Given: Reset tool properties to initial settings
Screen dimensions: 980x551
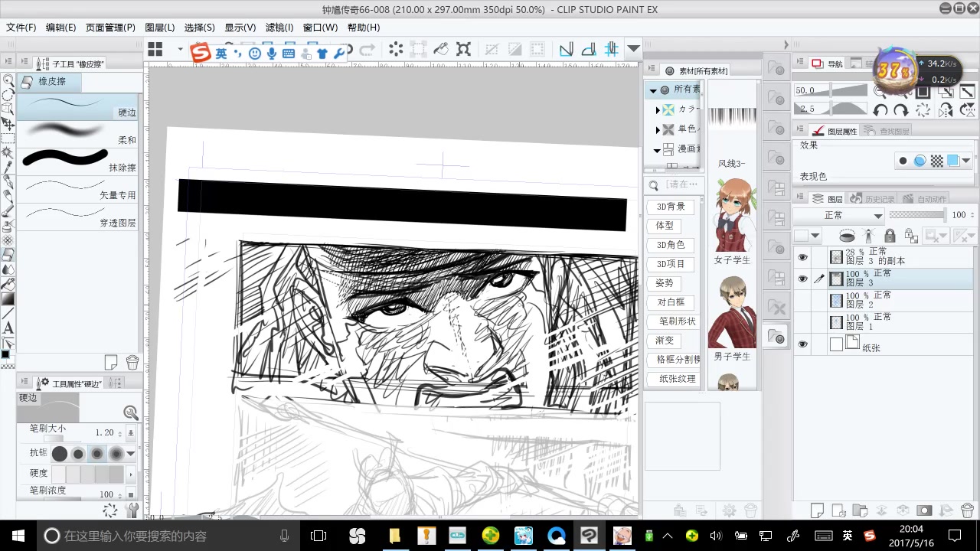Looking at the screenshot, I should 110,511.
